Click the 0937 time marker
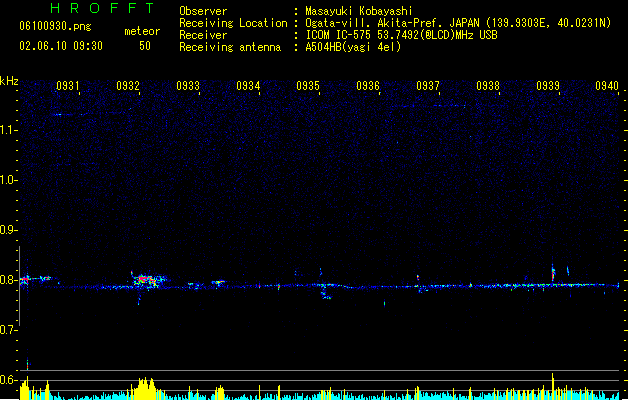 point(428,86)
